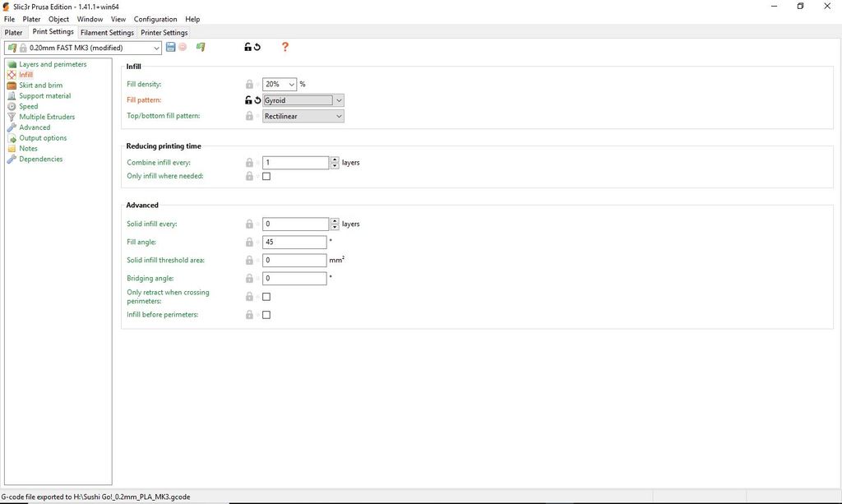
Task: Increase Solid infill every layers value
Action: click(335, 220)
